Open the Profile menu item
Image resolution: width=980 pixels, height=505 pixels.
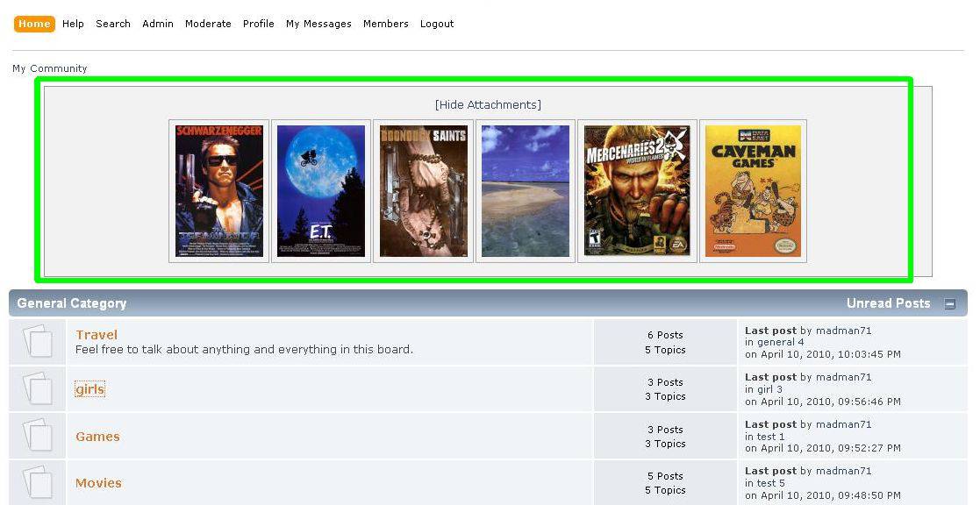[x=259, y=24]
